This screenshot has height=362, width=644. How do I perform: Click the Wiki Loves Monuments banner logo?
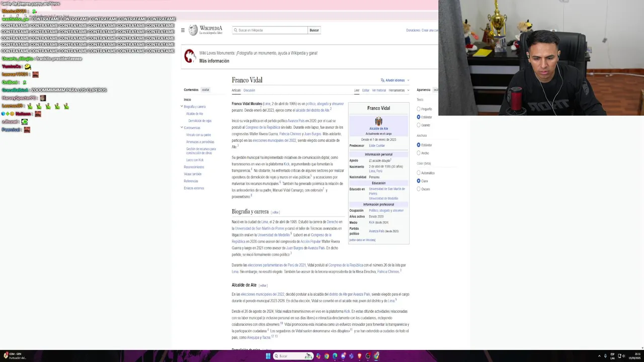pos(190,56)
